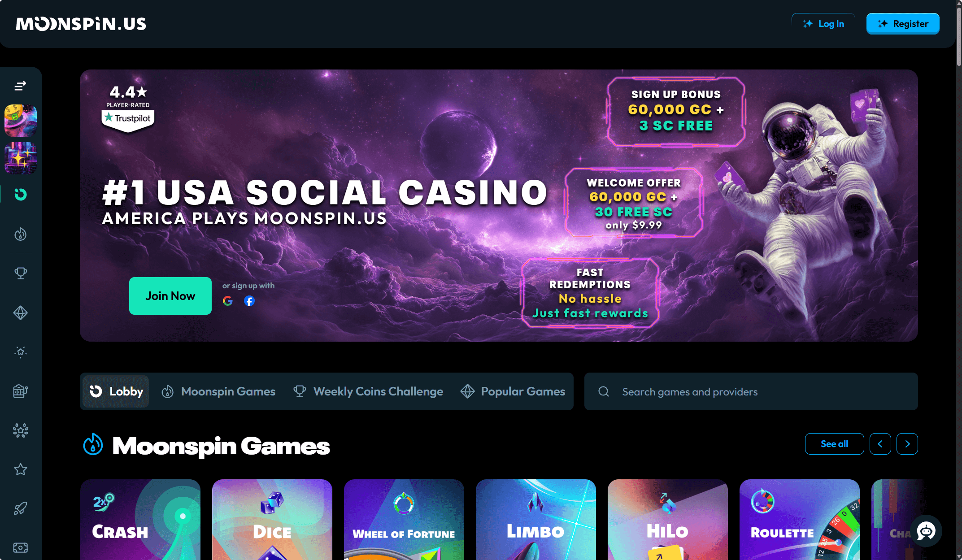The image size is (962, 560).
Task: Show previous Moonspin Games with left arrow
Action: click(x=880, y=444)
